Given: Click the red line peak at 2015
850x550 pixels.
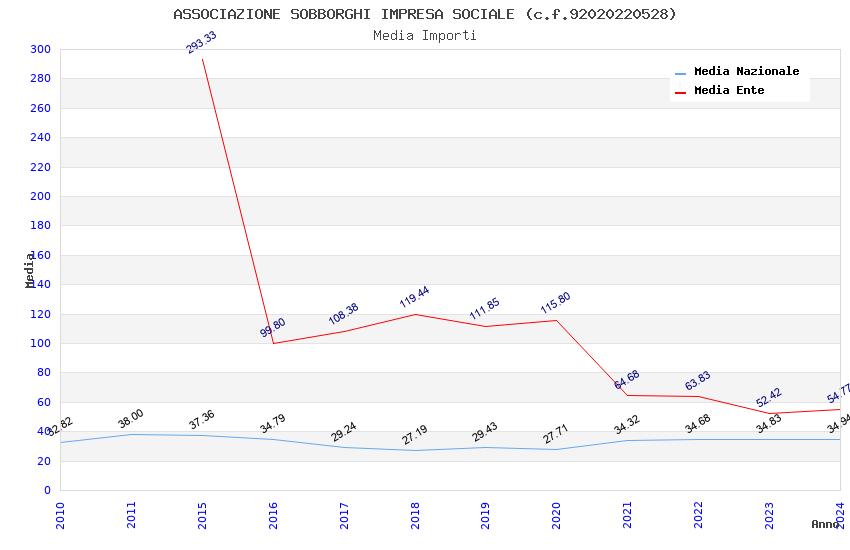Looking at the screenshot, I should click(x=202, y=59).
